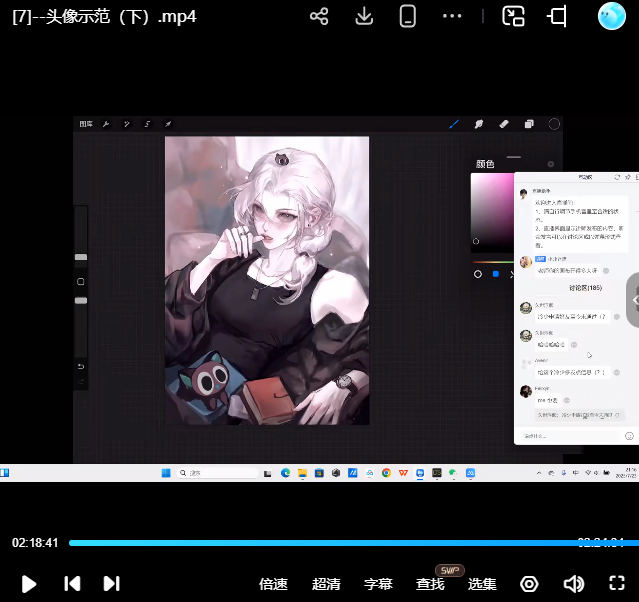Select the disc mode in color panel

click(478, 274)
